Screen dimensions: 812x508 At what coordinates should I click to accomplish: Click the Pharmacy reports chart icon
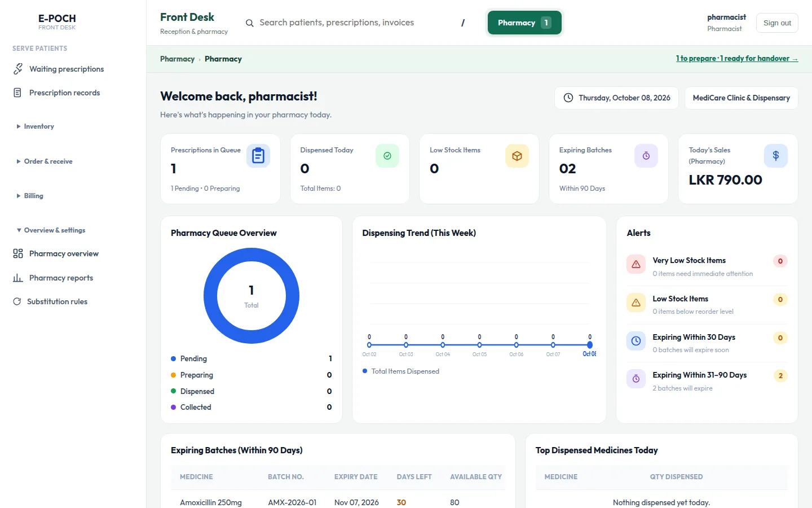click(x=18, y=278)
